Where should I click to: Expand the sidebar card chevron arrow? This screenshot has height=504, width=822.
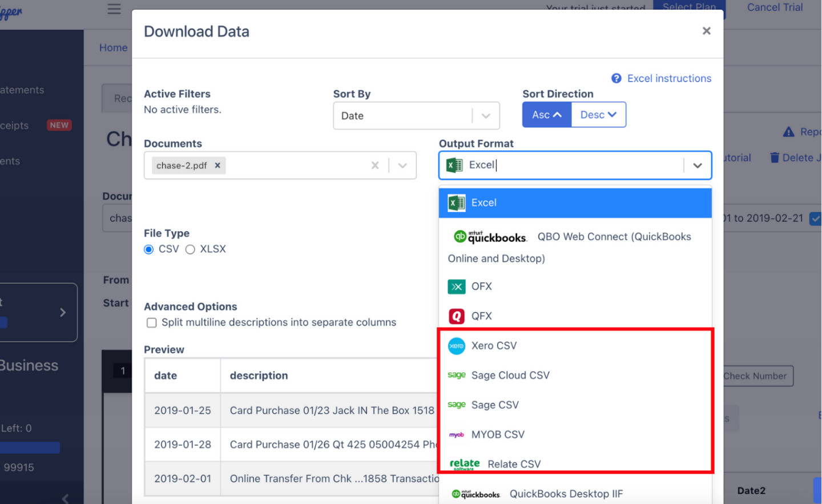[63, 313]
